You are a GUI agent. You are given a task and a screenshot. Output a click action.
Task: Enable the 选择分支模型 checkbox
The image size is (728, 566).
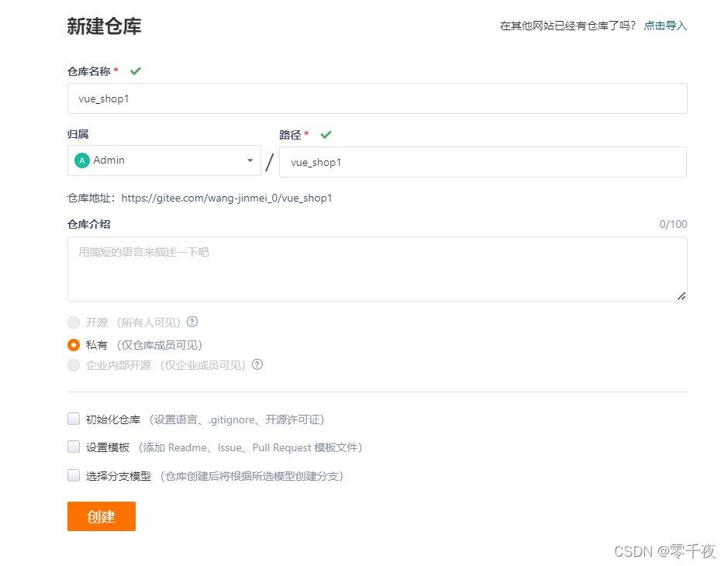[x=74, y=475]
